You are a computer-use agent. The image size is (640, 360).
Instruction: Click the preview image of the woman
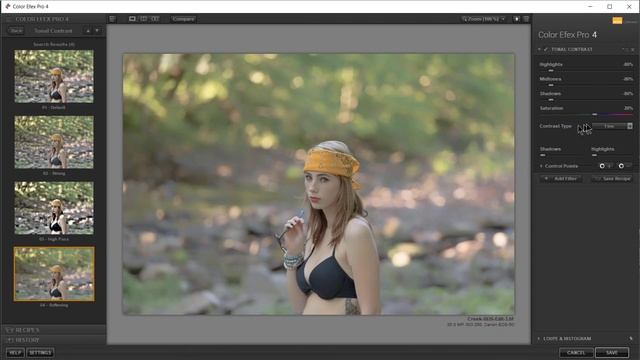(x=318, y=184)
